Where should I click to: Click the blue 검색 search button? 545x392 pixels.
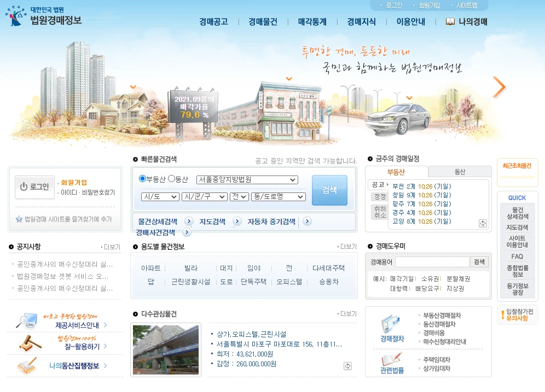click(x=329, y=190)
